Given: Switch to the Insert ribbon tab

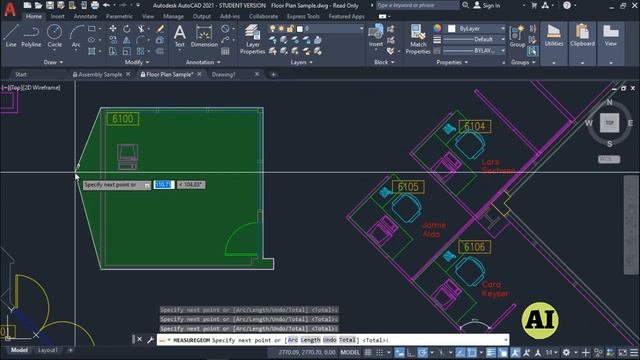Looking at the screenshot, I should pyautogui.click(x=58, y=16).
